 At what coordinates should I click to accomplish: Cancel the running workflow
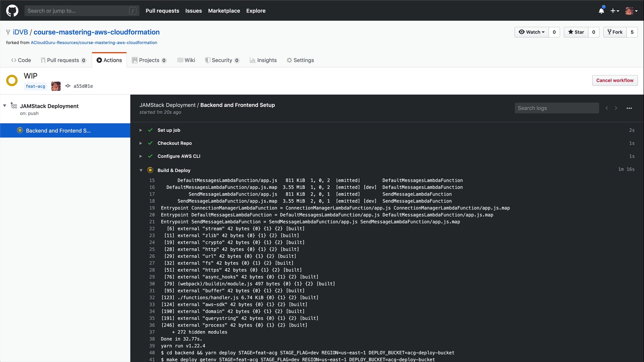(x=614, y=80)
